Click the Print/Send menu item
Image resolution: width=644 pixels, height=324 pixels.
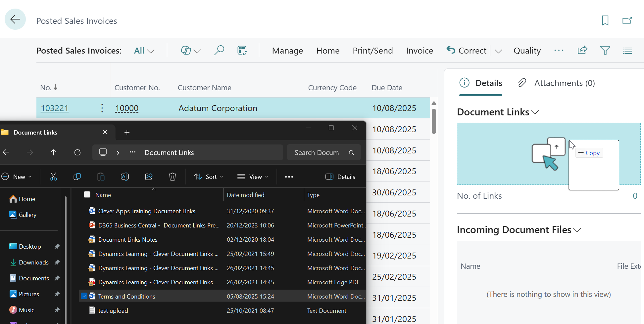point(372,50)
